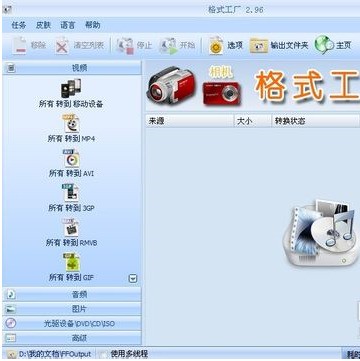Select the 所有 转到 GIF icon
The width and height of the screenshot is (360, 361).
point(71,267)
